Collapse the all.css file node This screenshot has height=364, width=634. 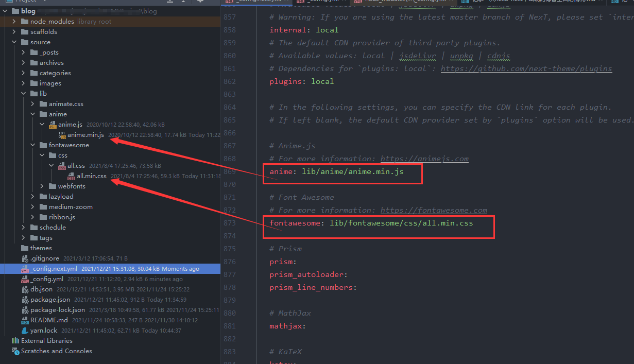point(52,166)
